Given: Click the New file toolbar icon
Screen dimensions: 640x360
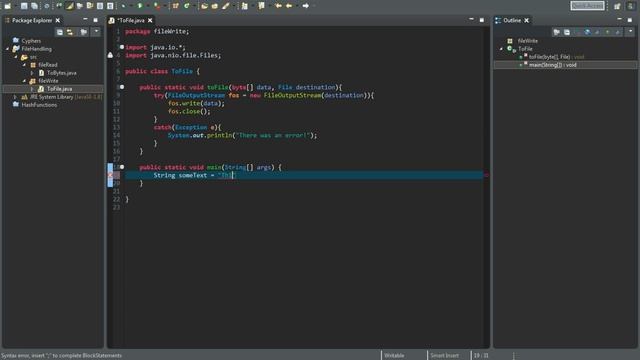Looking at the screenshot, I should coord(8,6).
